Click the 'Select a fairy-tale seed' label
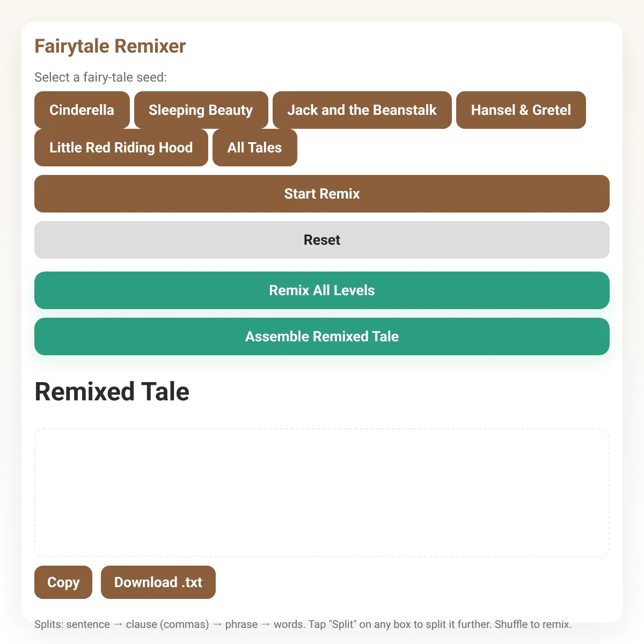The height and width of the screenshot is (644, 644). coord(101,77)
